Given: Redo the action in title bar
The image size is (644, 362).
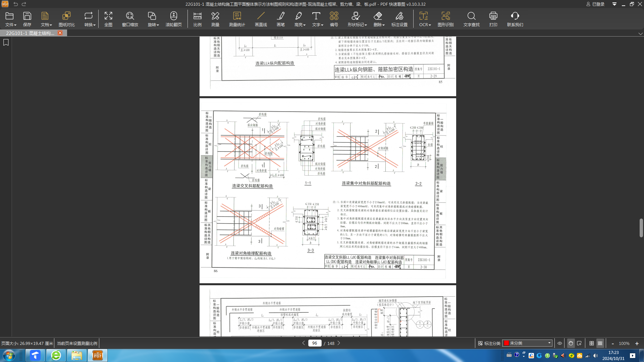Looking at the screenshot, I should pos(24,4).
